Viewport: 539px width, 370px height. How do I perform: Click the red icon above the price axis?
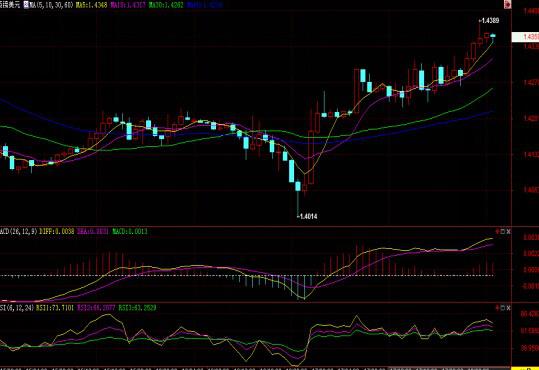508,4
